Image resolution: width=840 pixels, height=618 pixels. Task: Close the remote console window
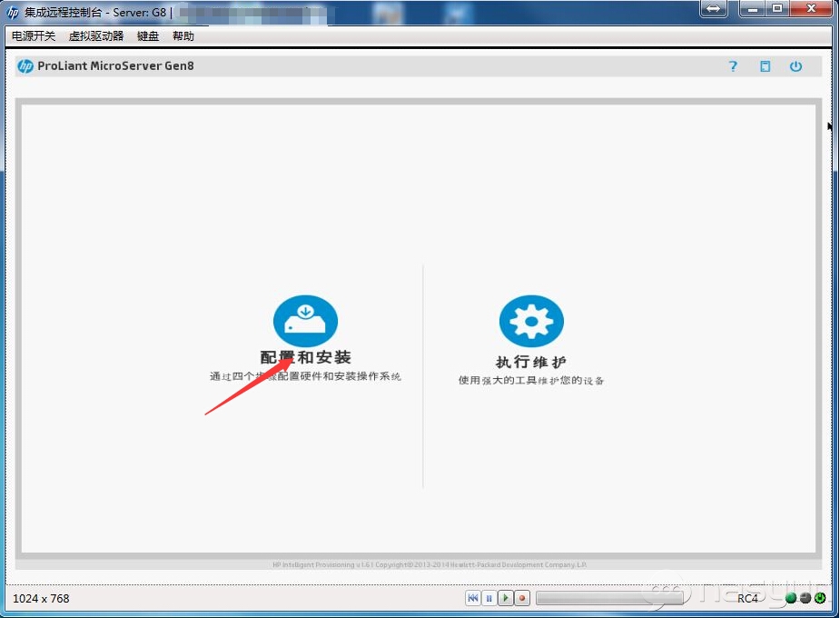(811, 8)
